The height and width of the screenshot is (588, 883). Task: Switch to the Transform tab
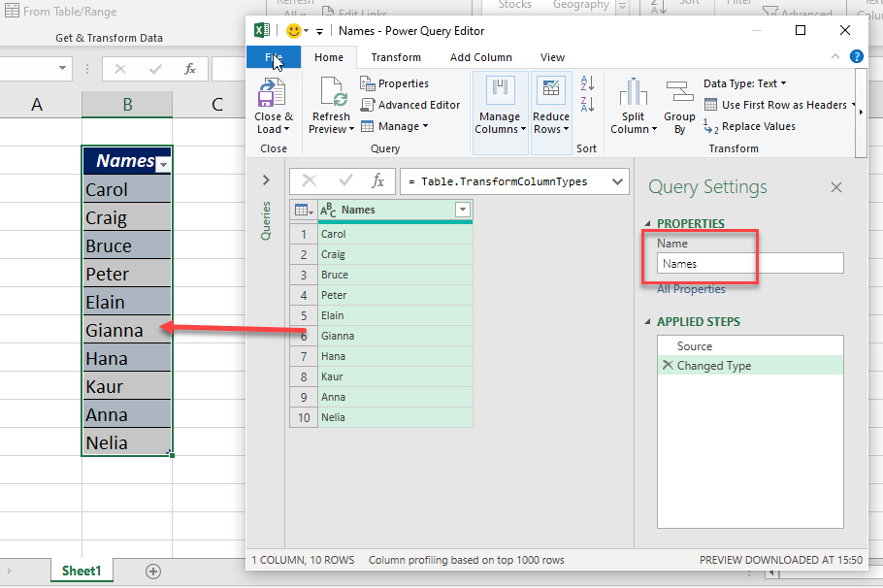pyautogui.click(x=396, y=57)
